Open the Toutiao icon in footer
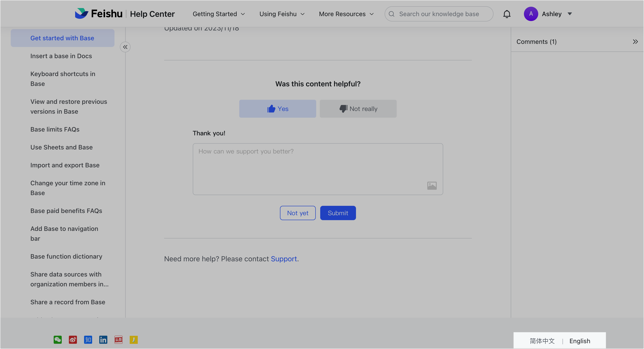The image size is (644, 349). tap(118, 340)
